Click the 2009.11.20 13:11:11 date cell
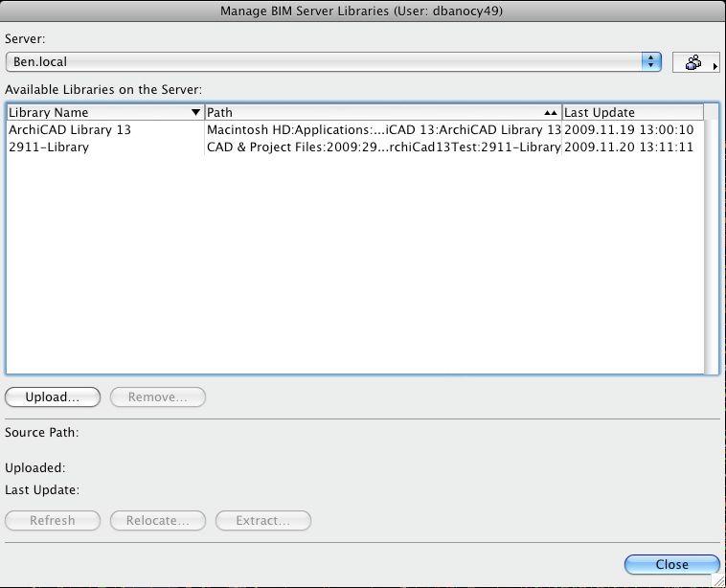 point(628,147)
